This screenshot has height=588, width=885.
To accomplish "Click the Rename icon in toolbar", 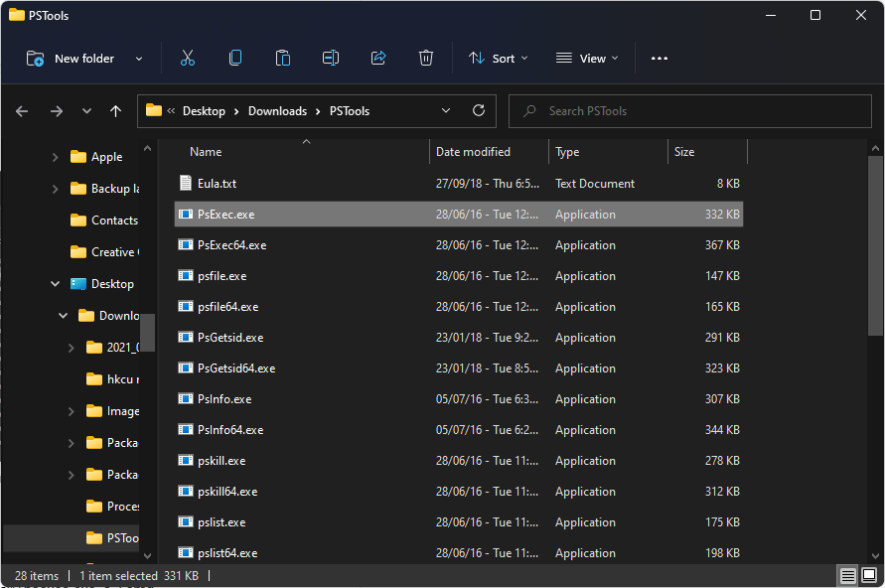I will pos(331,59).
